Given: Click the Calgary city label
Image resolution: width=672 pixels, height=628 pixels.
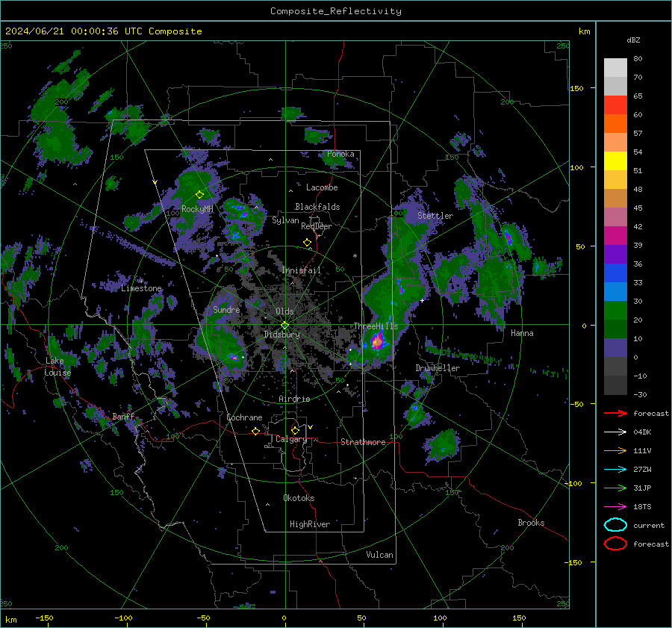Looking at the screenshot, I should pos(291,439).
